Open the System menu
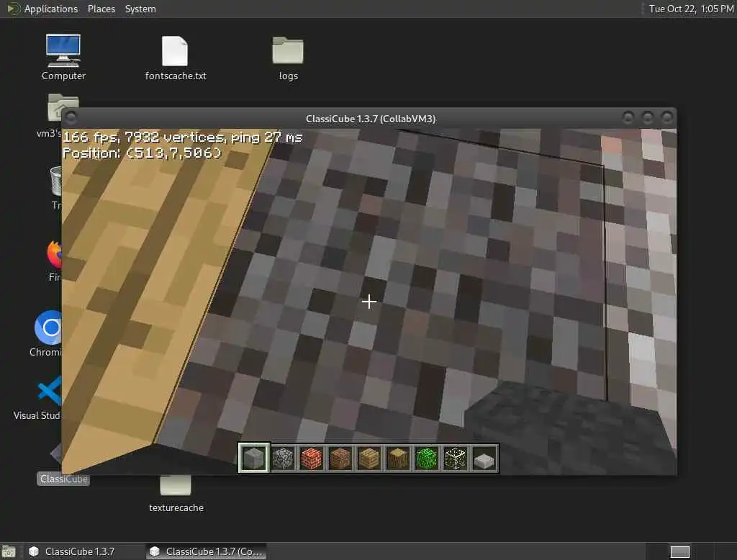Image resolution: width=737 pixels, height=560 pixels. tap(140, 9)
